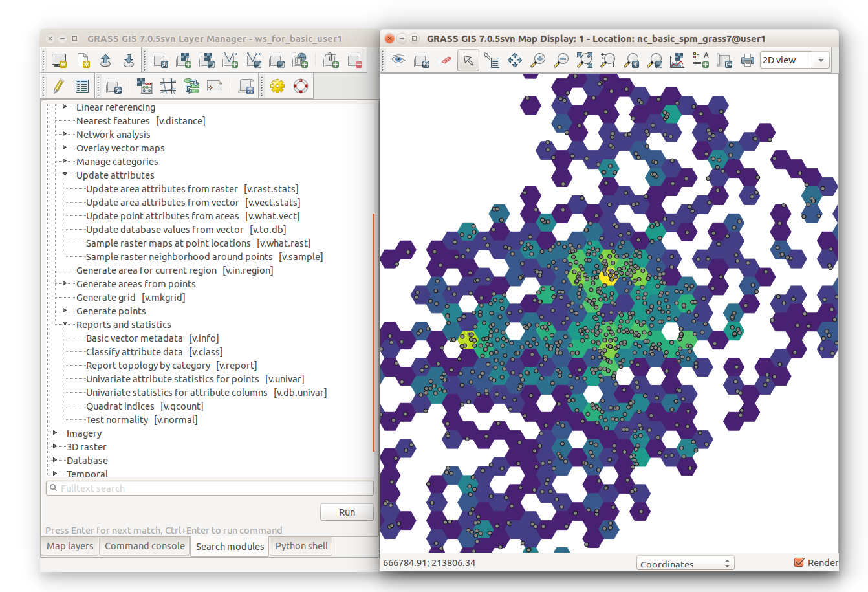
Task: Open the Graphical Modeler icon
Action: click(191, 86)
